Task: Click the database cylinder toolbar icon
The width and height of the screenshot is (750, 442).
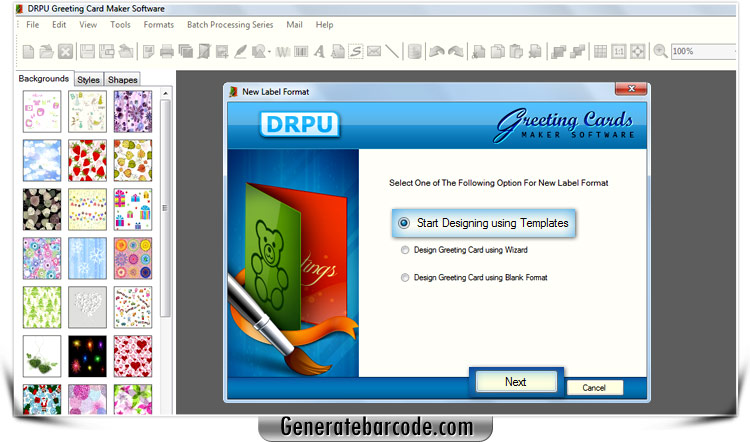Action: tap(415, 51)
